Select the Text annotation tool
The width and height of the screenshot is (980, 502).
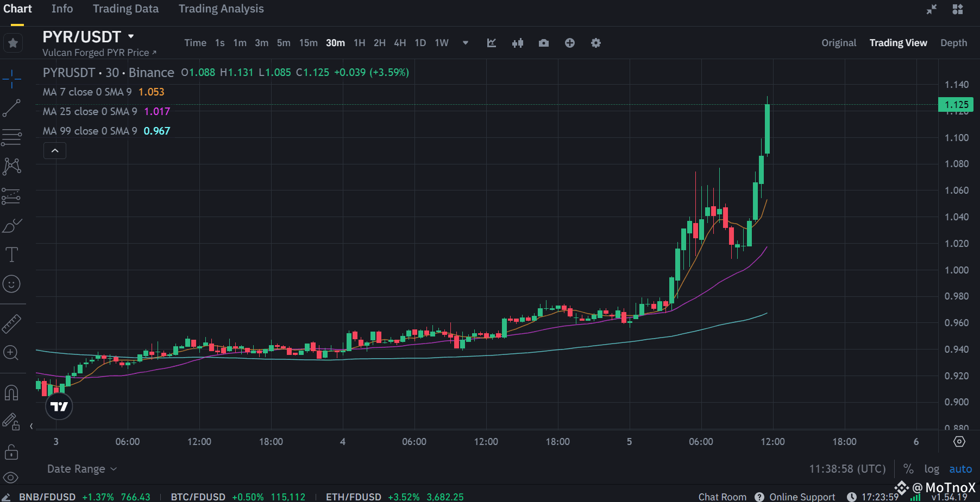pos(11,255)
